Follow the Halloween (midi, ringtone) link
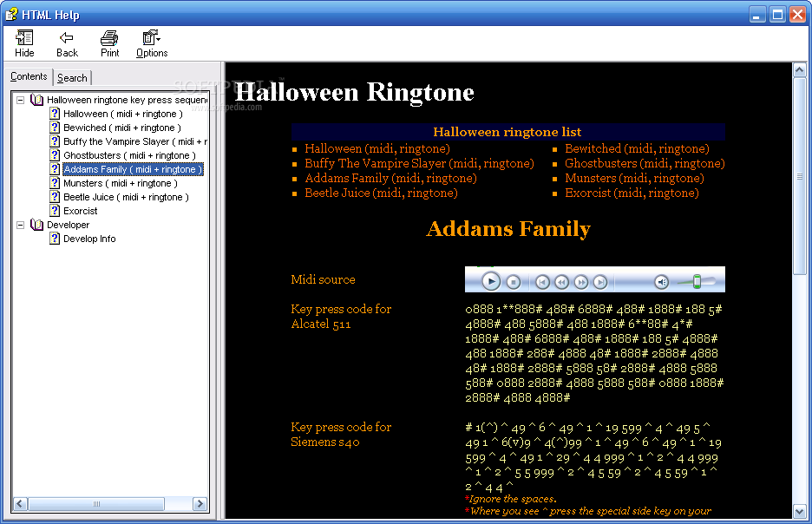Image resolution: width=812 pixels, height=524 pixels. click(x=377, y=148)
